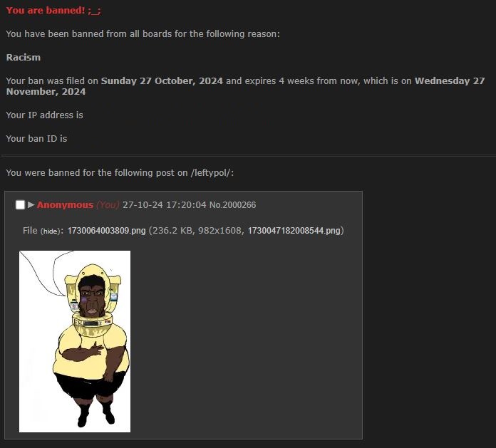This screenshot has height=448, width=496.
Task: Click the red You are banned heading
Action: [53, 11]
